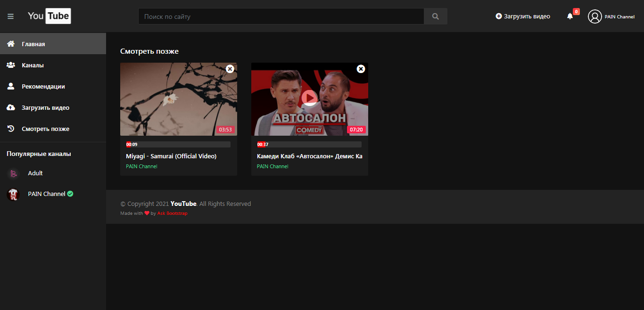Remove Камеди Клаб video from watch later
Image resolution: width=644 pixels, height=310 pixels.
pyautogui.click(x=361, y=69)
